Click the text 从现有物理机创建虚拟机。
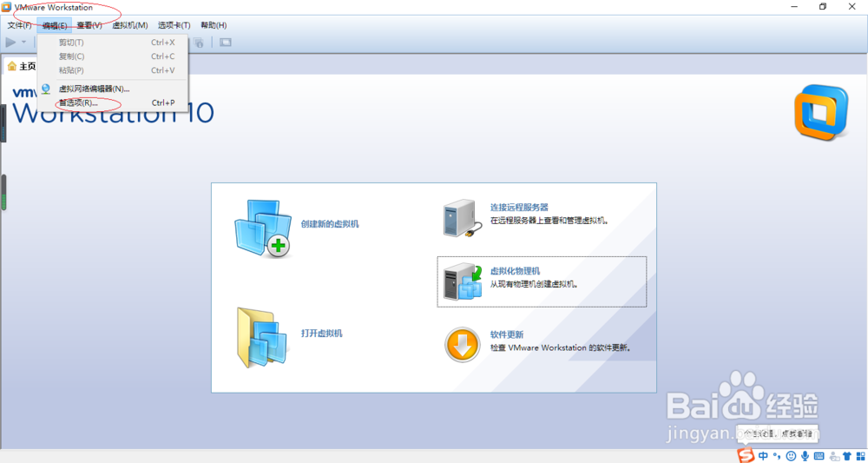This screenshot has height=463, width=868. click(534, 285)
